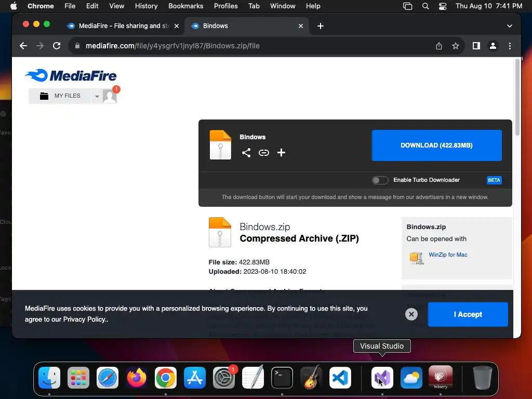Open App Store from the Dock
The height and width of the screenshot is (399, 532).
click(195, 378)
